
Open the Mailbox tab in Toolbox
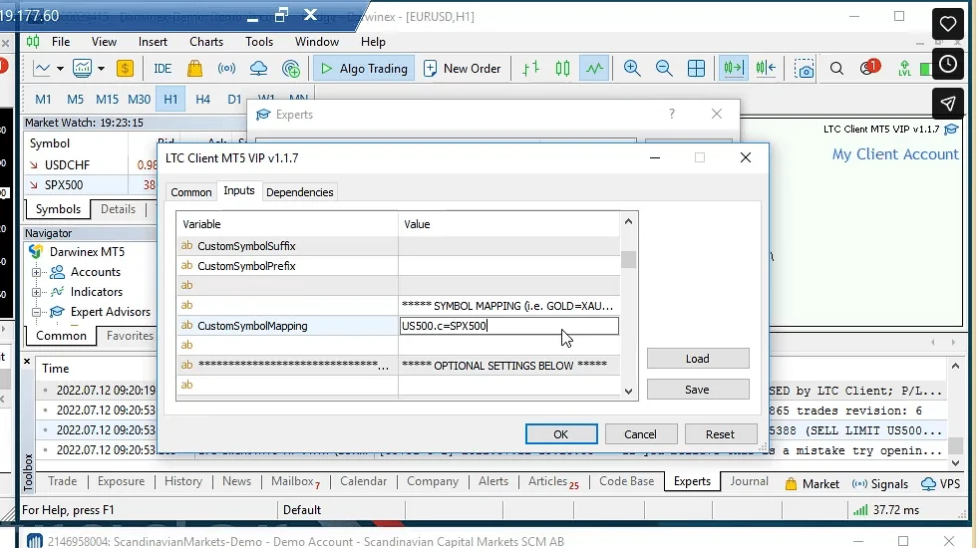click(295, 482)
